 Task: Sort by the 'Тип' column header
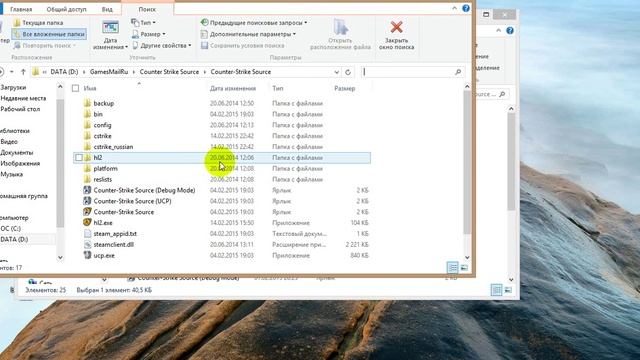tap(278, 88)
